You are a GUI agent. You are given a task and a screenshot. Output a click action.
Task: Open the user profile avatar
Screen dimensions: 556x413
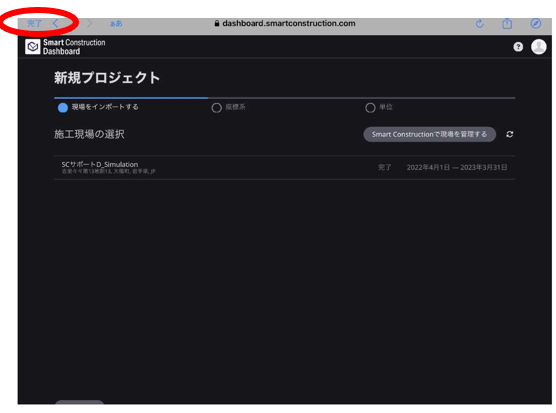coord(539,47)
